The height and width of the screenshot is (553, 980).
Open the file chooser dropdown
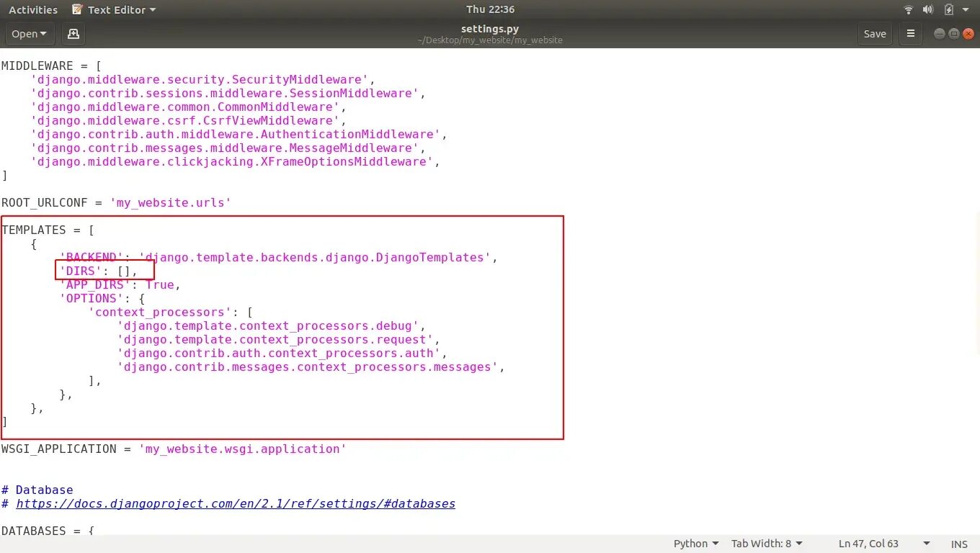pyautogui.click(x=29, y=34)
